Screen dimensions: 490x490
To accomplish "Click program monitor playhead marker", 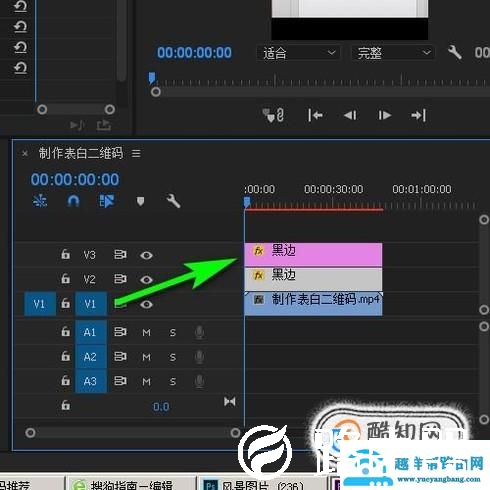I will click(x=152, y=77).
